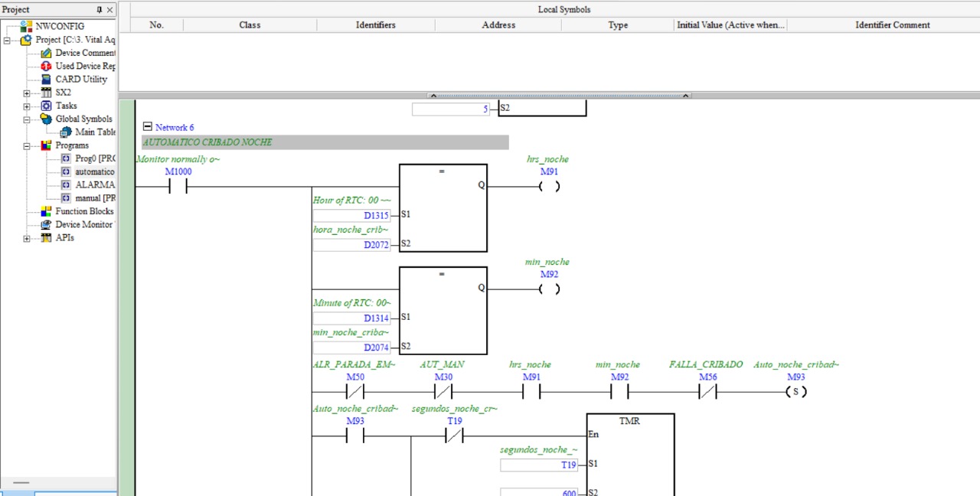The image size is (980, 496).
Task: Open the Device Comment icon
Action: coord(46,53)
